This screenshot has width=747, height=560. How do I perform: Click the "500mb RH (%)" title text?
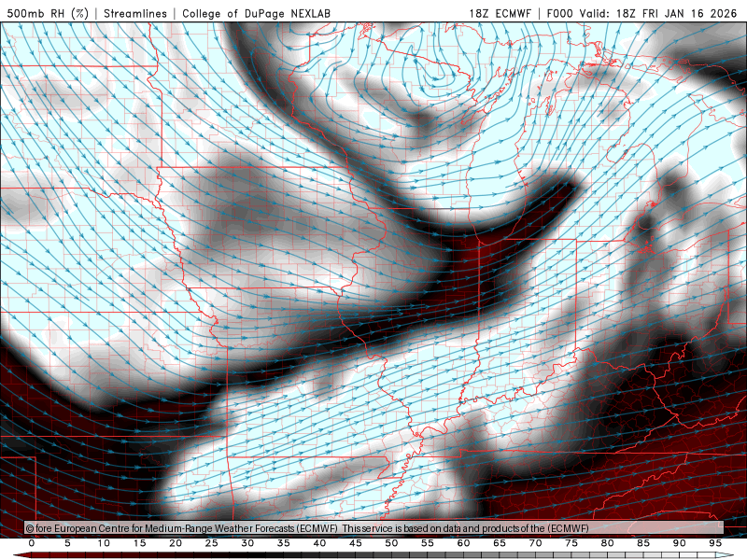(x=49, y=13)
